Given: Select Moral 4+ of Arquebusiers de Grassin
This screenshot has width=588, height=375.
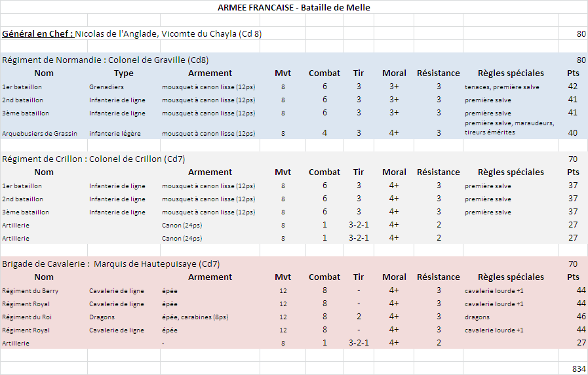Looking at the screenshot, I should (394, 132).
